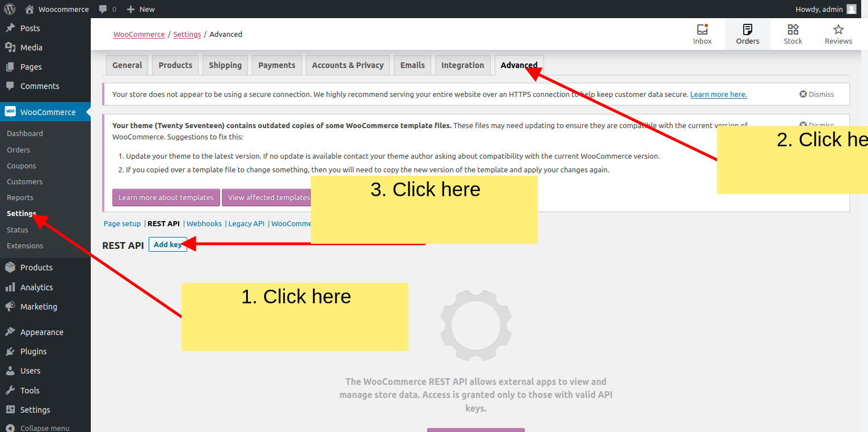Screen dimensions: 868x432
Task: Open the Tools wrench icon
Action: click(x=10, y=391)
